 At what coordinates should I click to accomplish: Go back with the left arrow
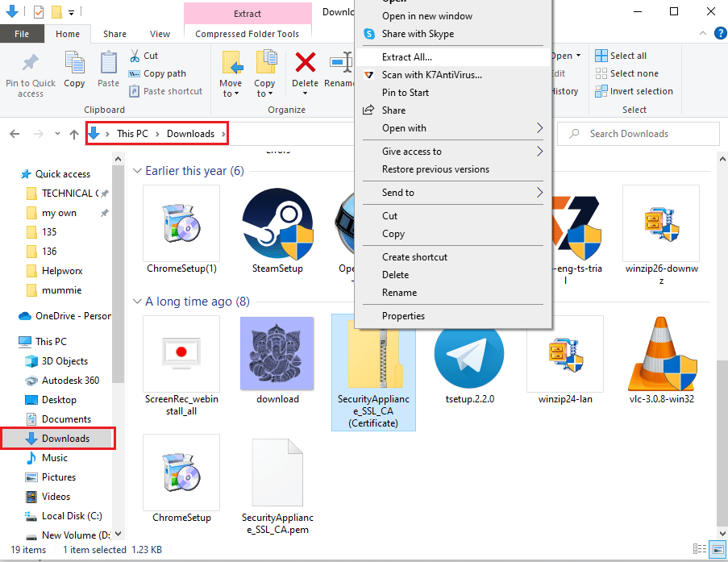tap(15, 134)
